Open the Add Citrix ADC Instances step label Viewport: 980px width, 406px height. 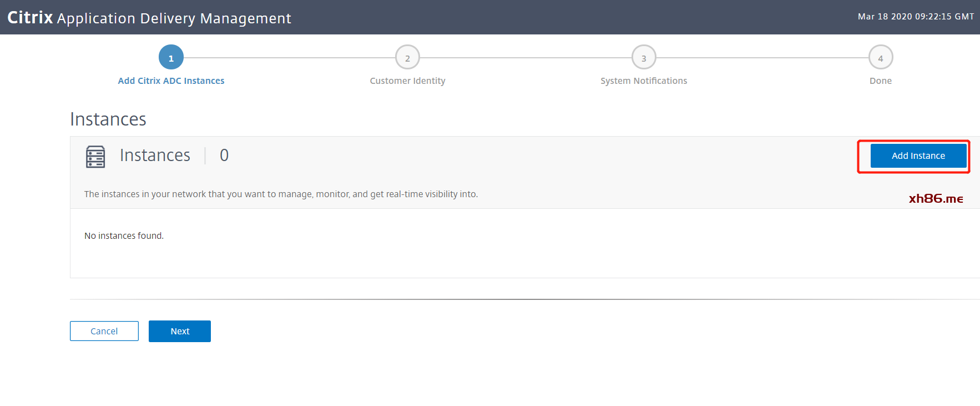tap(171, 81)
